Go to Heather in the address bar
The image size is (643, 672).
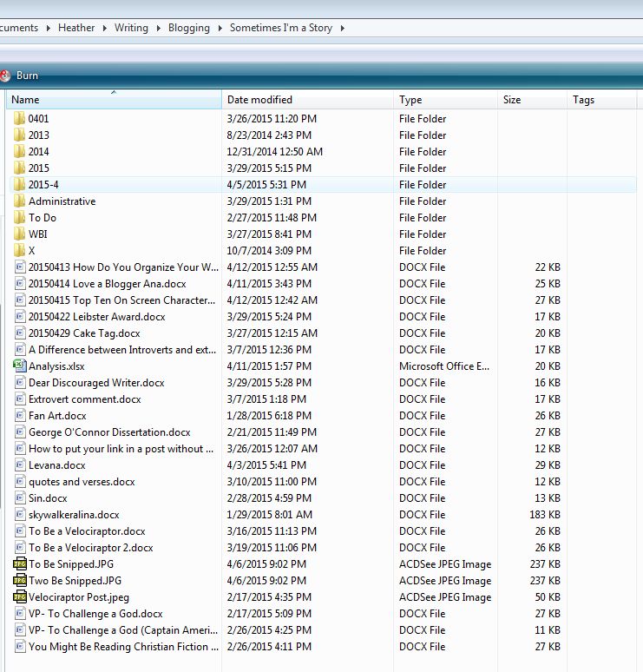pos(76,28)
